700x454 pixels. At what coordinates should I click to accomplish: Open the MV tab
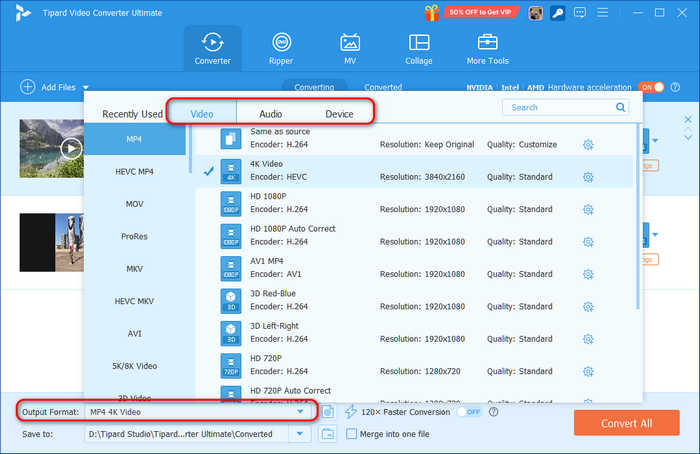click(350, 48)
